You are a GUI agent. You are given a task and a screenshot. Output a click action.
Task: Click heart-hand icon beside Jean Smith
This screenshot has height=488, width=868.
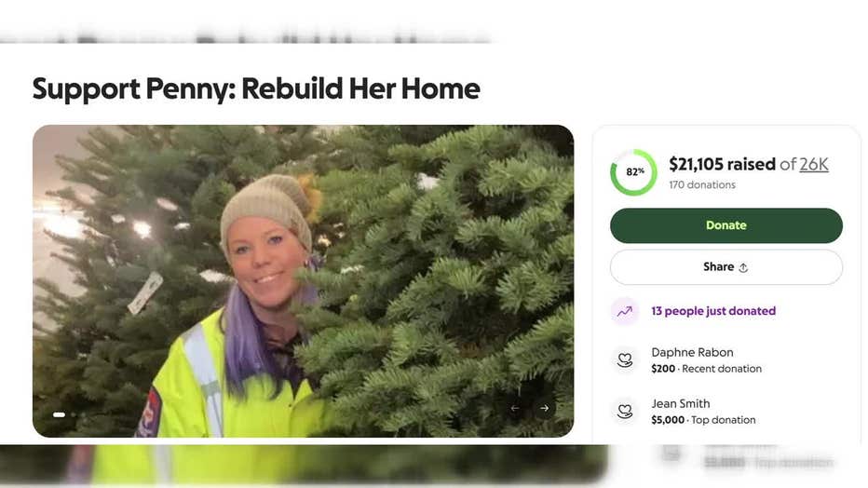[625, 411]
